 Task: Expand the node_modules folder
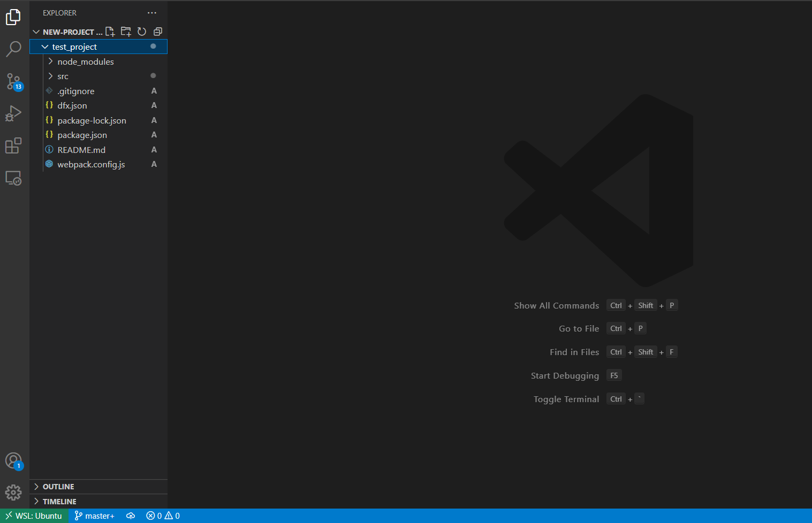coord(98,61)
